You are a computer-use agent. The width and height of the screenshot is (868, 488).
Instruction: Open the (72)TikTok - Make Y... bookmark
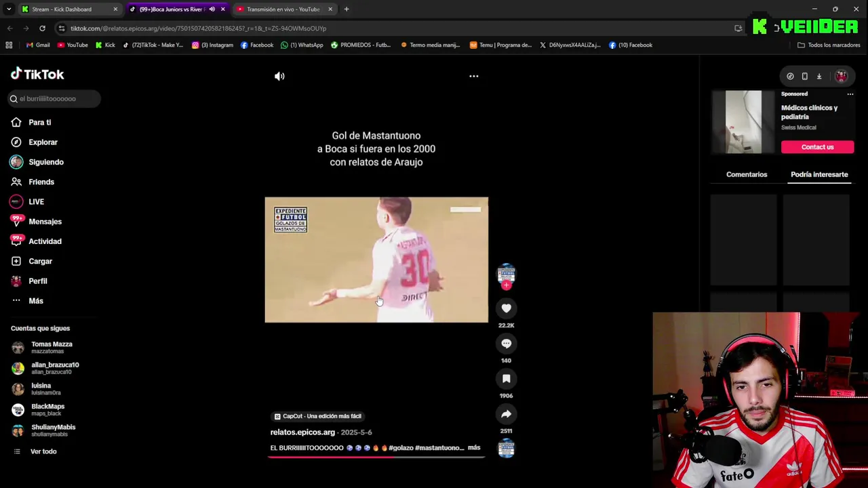[x=153, y=45]
